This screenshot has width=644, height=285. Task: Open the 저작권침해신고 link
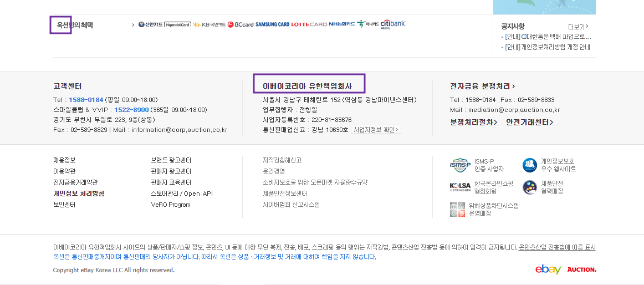click(x=282, y=160)
